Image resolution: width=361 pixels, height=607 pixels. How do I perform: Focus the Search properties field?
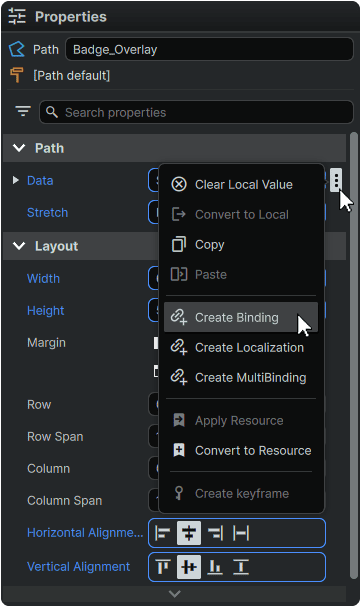(x=196, y=112)
